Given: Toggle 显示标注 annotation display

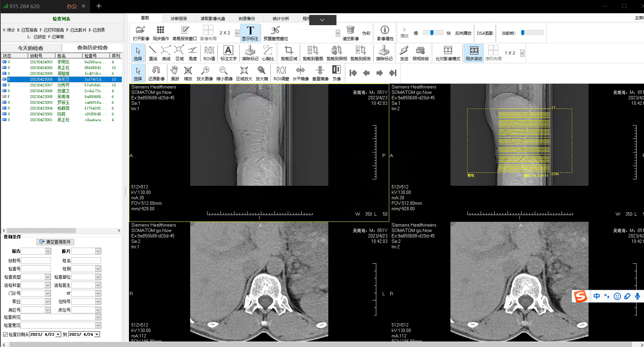Looking at the screenshot, I should click(x=250, y=33).
